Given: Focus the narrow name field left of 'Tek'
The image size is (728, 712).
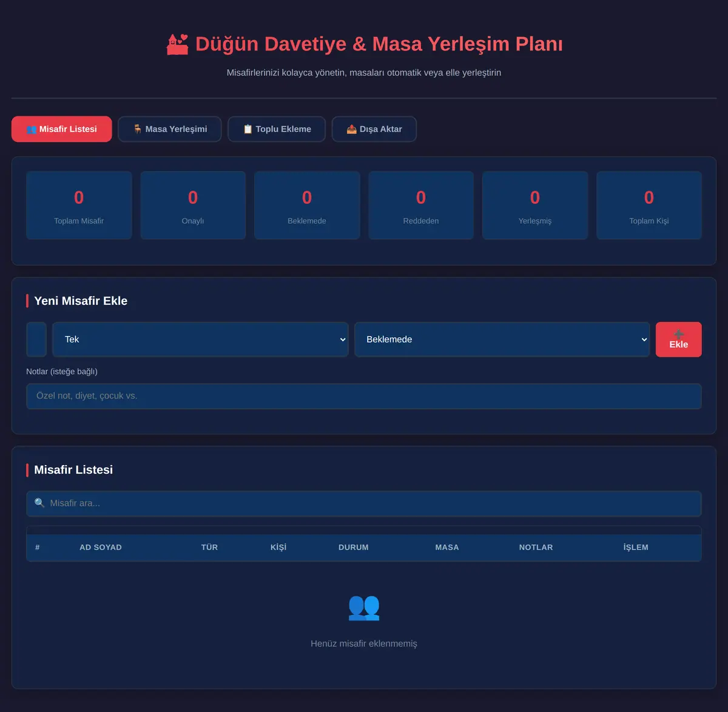Looking at the screenshot, I should point(36,340).
